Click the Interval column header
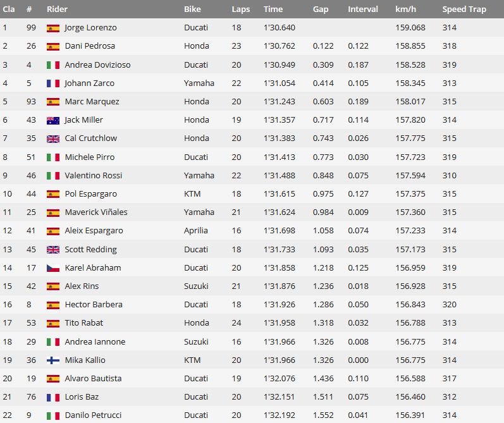The height and width of the screenshot is (423, 504). pos(363,9)
